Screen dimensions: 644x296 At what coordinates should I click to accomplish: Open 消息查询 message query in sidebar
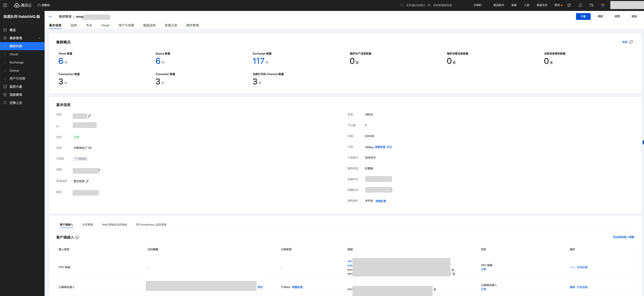(5, 94)
